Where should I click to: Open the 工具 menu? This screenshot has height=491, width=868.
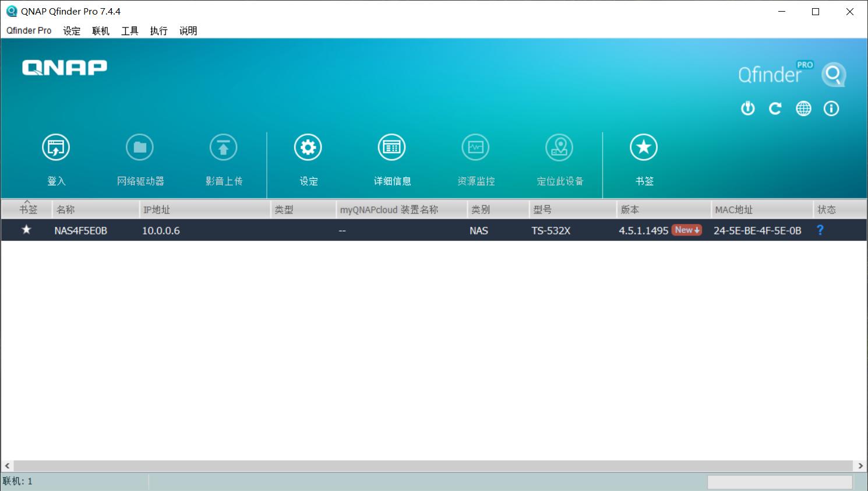click(129, 31)
